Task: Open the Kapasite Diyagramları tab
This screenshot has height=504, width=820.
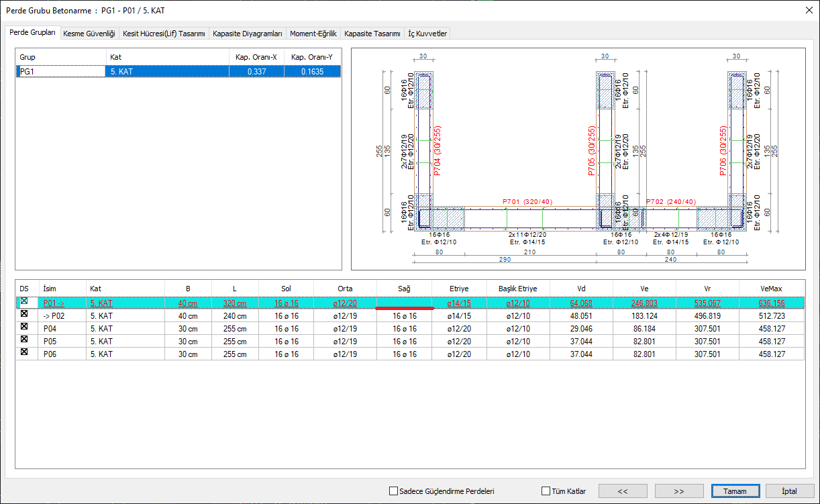Action: pos(247,34)
